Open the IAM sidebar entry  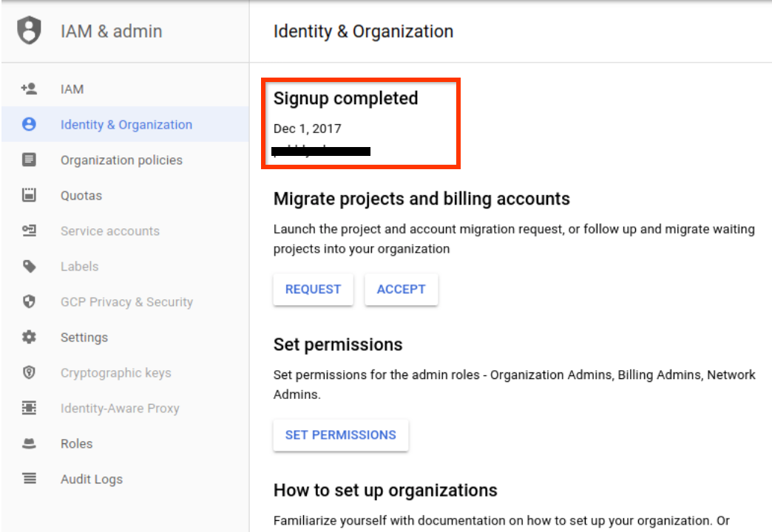coord(72,89)
